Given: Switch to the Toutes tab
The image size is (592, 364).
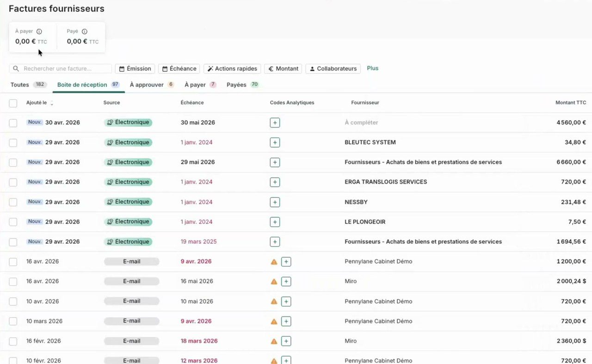Looking at the screenshot, I should pos(28,85).
